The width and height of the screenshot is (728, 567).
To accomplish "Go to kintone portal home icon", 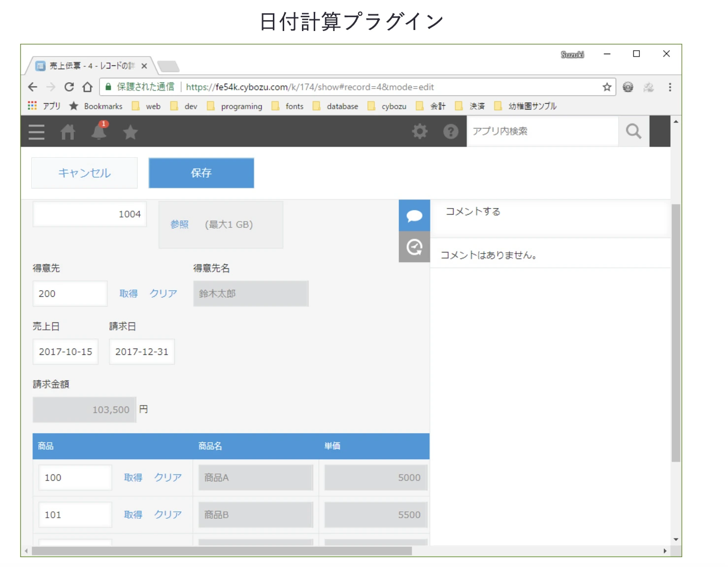I will (67, 132).
